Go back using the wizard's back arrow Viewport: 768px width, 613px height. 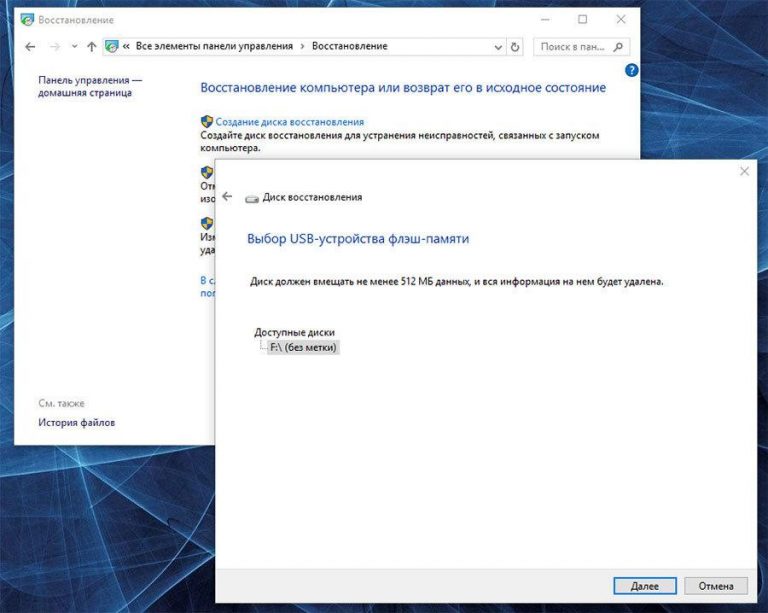[x=227, y=197]
